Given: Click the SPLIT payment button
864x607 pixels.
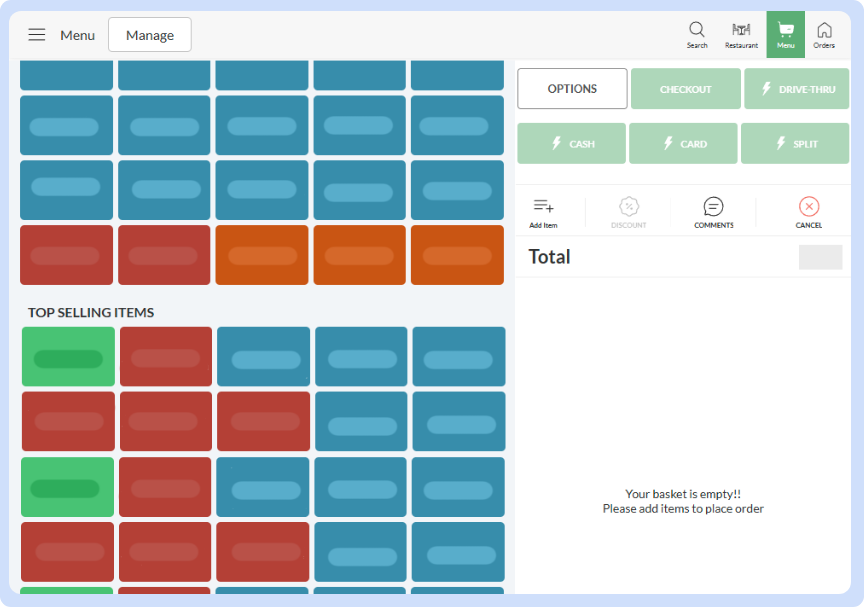Looking at the screenshot, I should [x=794, y=144].
